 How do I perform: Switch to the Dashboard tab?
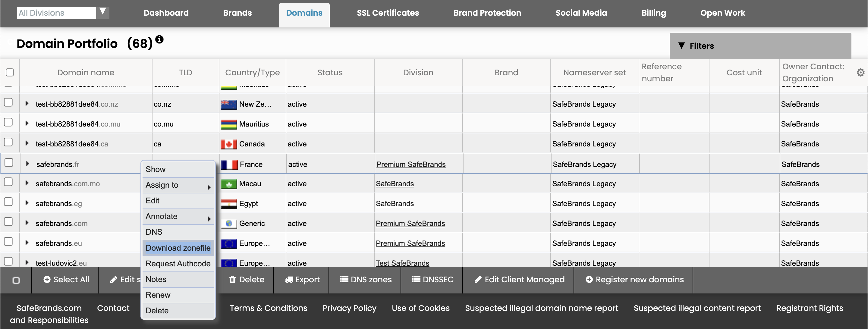[x=166, y=13]
